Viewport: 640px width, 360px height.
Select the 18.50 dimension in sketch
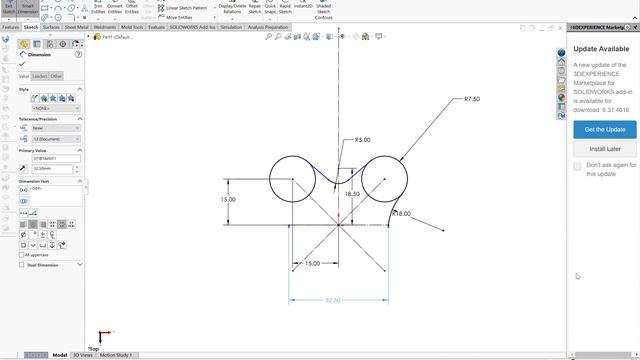pos(352,194)
